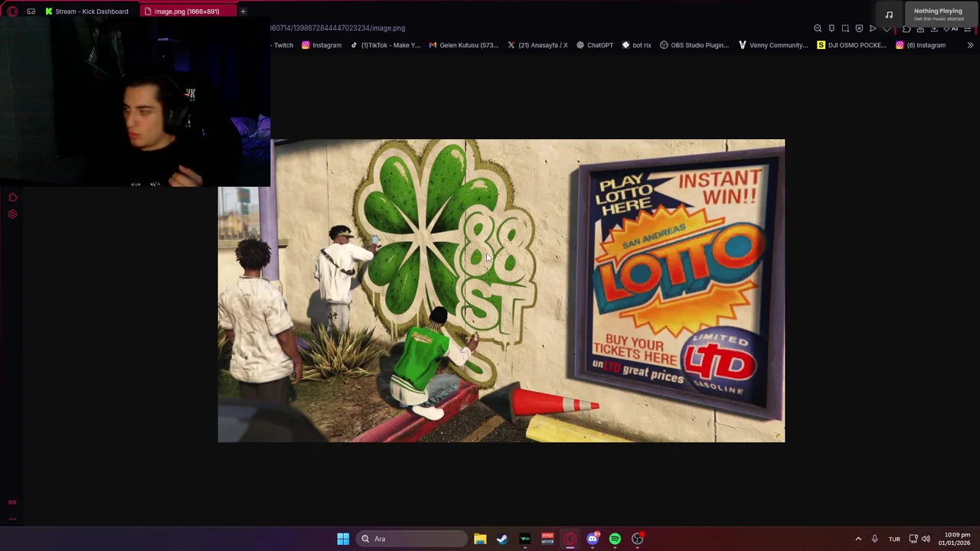Click the Ara taskbar search box
The height and width of the screenshot is (551, 980).
[x=412, y=539]
